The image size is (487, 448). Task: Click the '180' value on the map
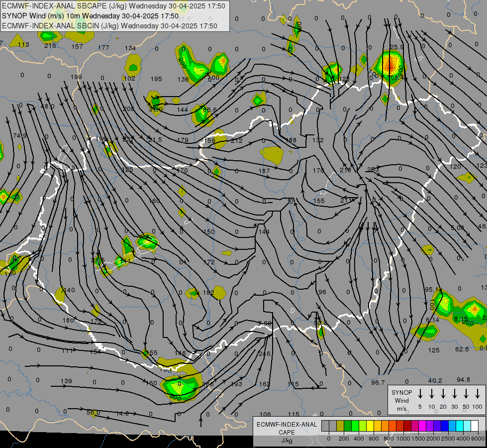click(68, 320)
